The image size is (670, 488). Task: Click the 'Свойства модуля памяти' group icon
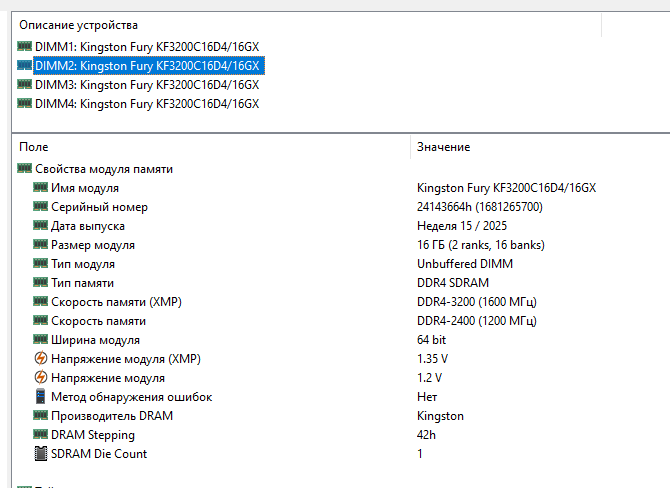tap(24, 168)
